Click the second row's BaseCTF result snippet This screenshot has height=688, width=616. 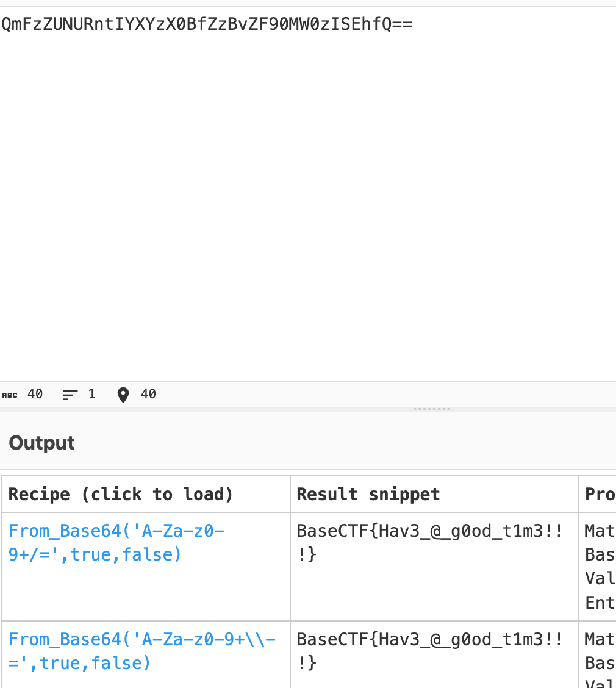(429, 651)
